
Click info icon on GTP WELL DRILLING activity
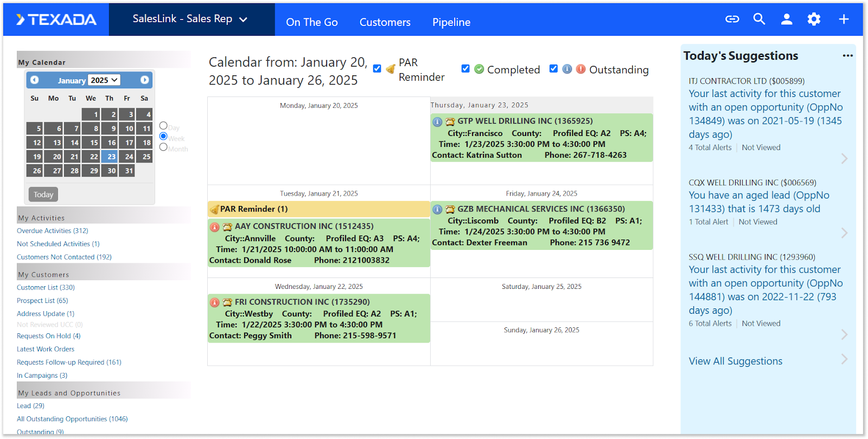437,122
